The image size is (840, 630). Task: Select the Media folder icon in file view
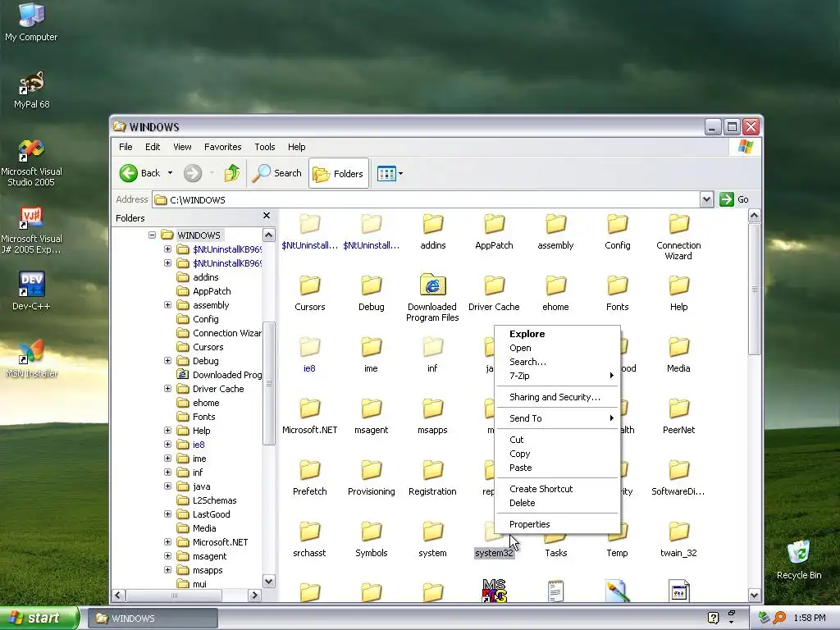(678, 354)
